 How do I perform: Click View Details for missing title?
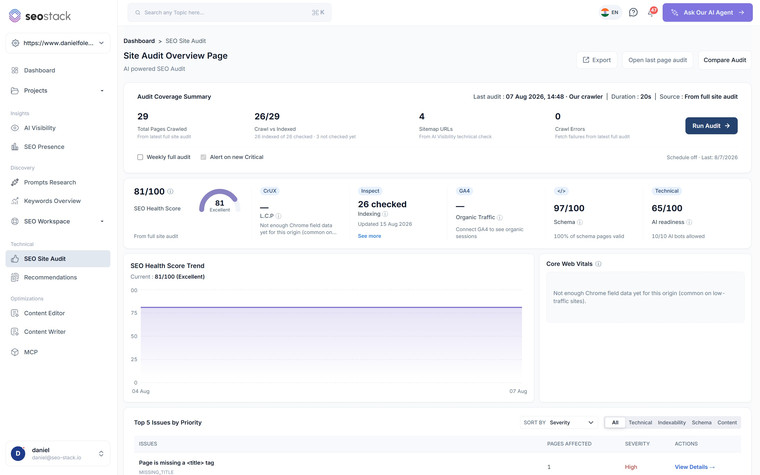point(695,467)
